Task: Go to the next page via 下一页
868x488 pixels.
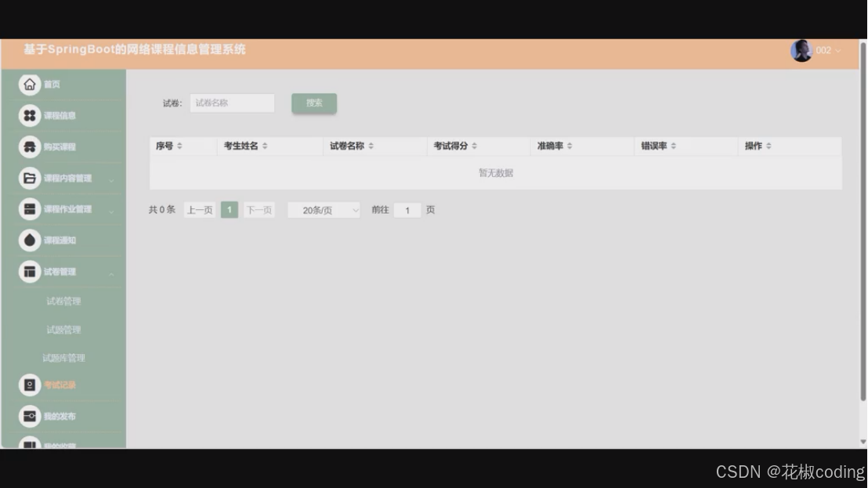Action: (259, 209)
